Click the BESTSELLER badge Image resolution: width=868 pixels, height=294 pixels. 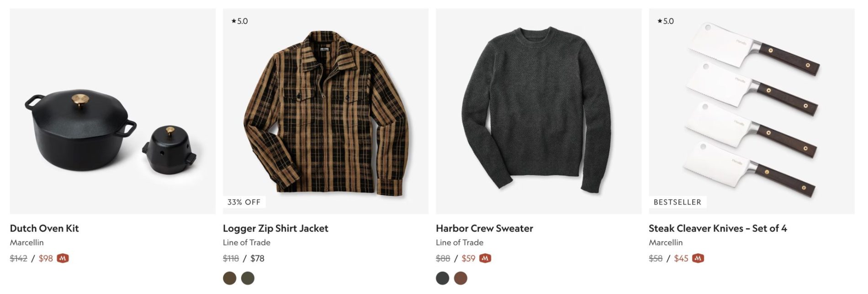[677, 202]
